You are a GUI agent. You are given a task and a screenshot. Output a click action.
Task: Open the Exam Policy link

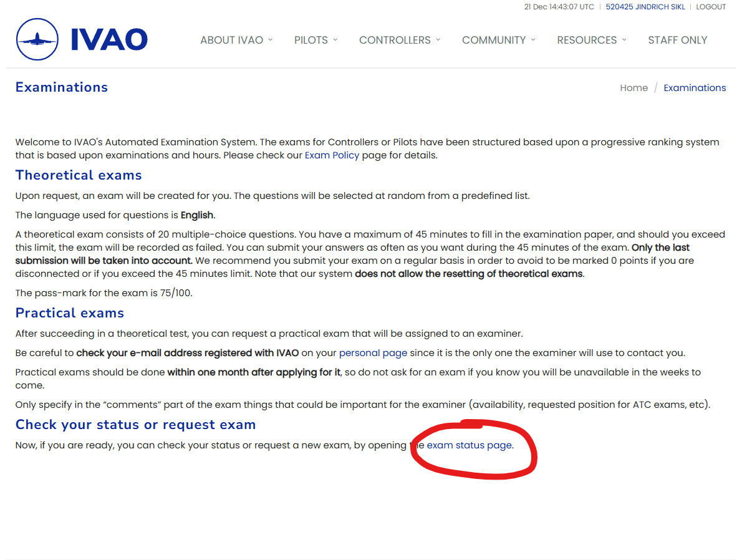point(332,155)
